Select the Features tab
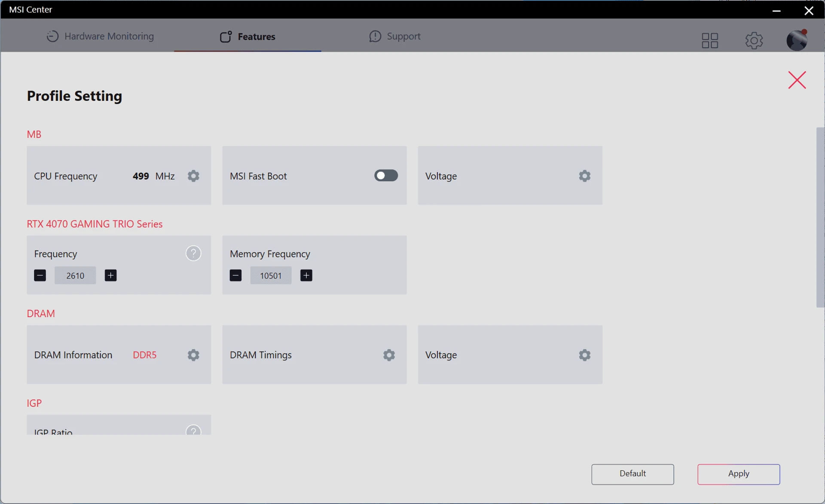The image size is (825, 504). pos(247,37)
